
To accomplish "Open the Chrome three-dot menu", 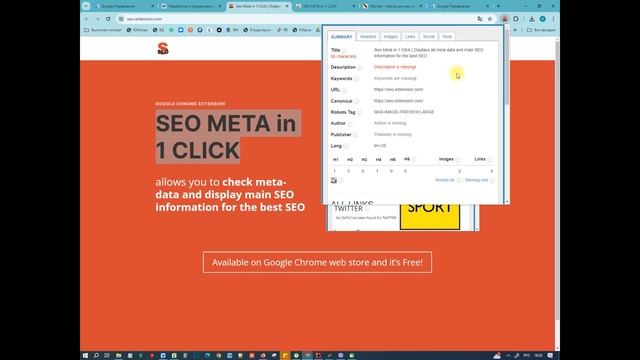I will pos(553,19).
